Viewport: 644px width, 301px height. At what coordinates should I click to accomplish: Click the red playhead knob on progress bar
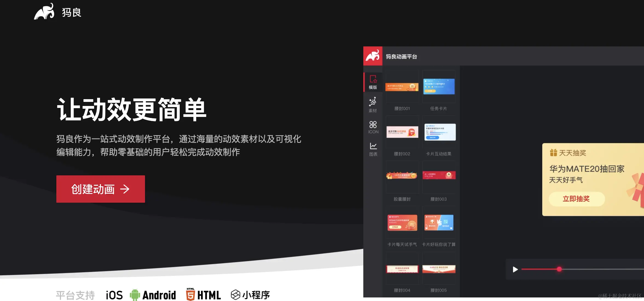(x=559, y=269)
